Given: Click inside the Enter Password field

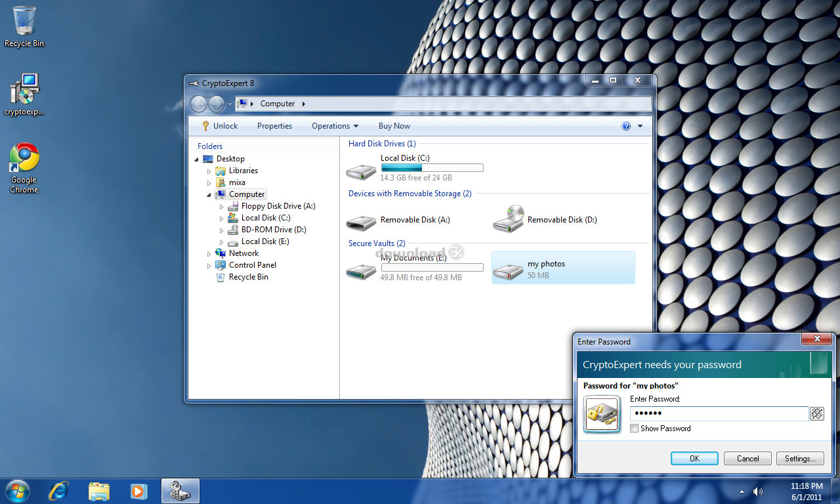Looking at the screenshot, I should point(719,413).
